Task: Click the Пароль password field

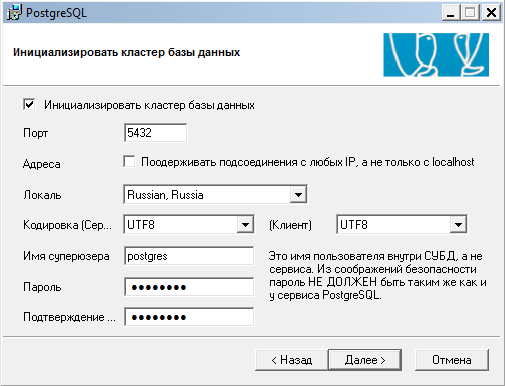Action: 189,287
